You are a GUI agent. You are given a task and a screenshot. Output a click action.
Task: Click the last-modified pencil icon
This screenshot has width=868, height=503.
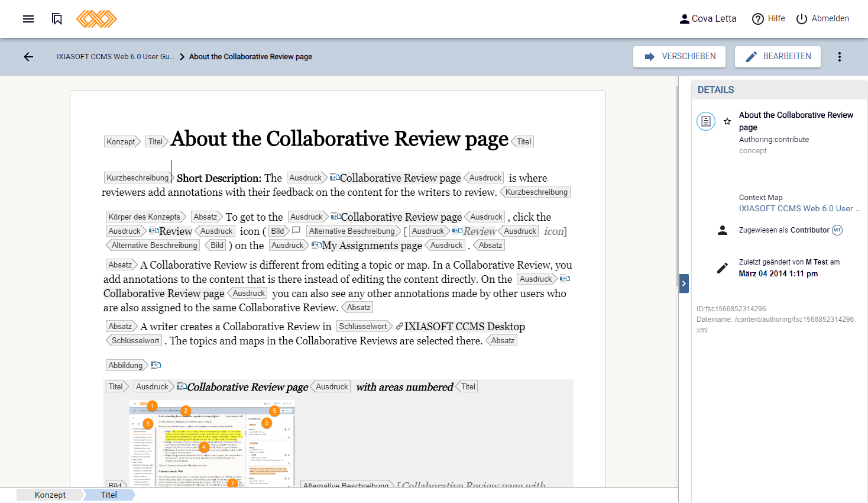coord(723,268)
